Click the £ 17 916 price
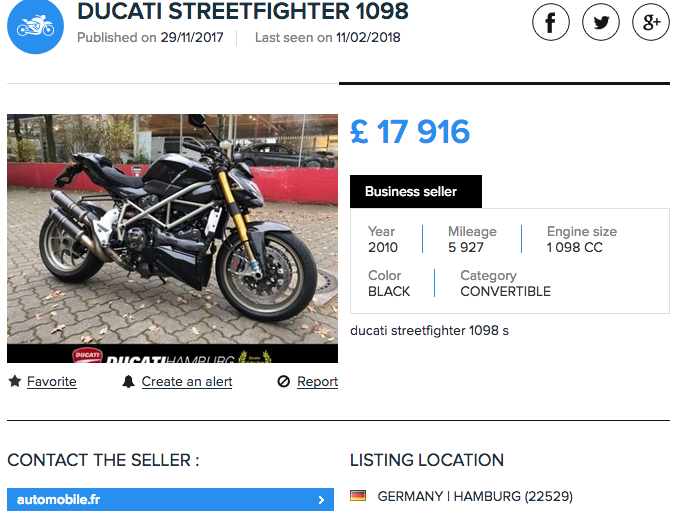The height and width of the screenshot is (519, 681). coord(410,132)
